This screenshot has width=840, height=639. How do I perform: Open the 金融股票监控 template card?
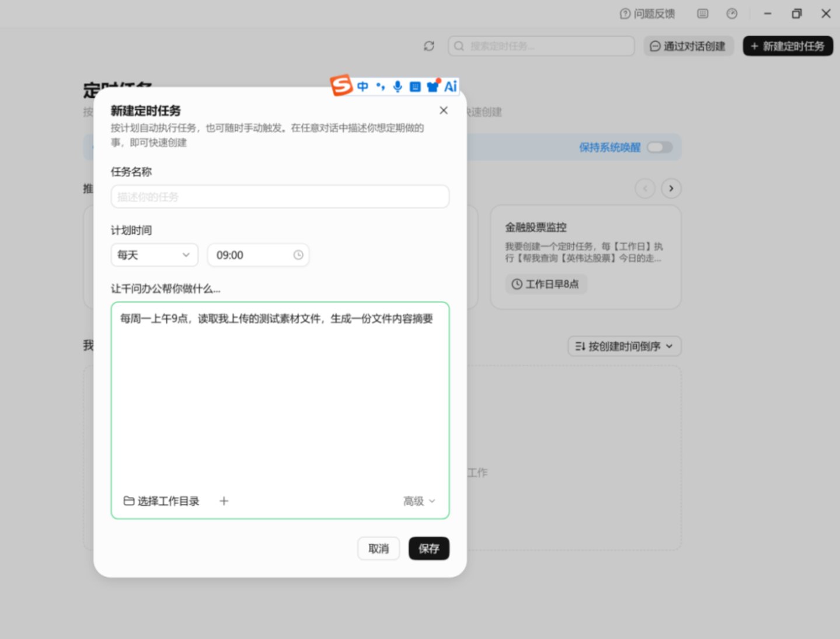click(585, 257)
